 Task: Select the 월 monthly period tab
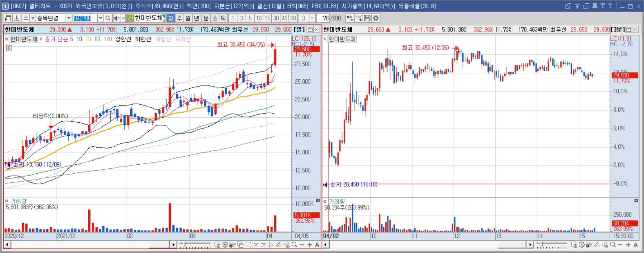click(188, 18)
